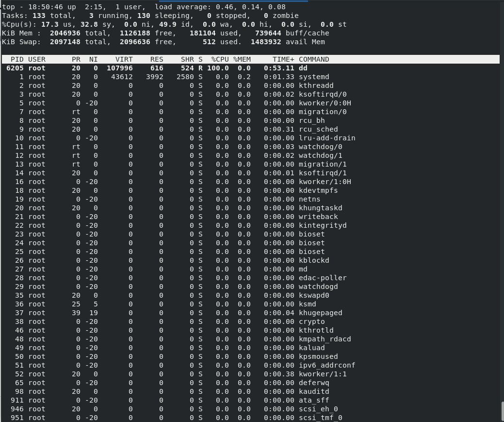Click the scsi_eh_0 command name
Screen dimensions: 504x422
tap(318, 409)
